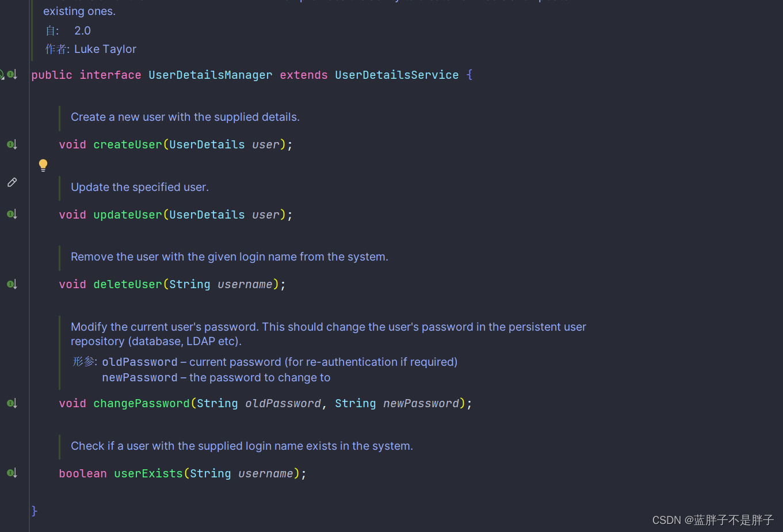The width and height of the screenshot is (783, 532).
Task: Click implementations gutter icon beside userExists
Action: pyautogui.click(x=12, y=473)
